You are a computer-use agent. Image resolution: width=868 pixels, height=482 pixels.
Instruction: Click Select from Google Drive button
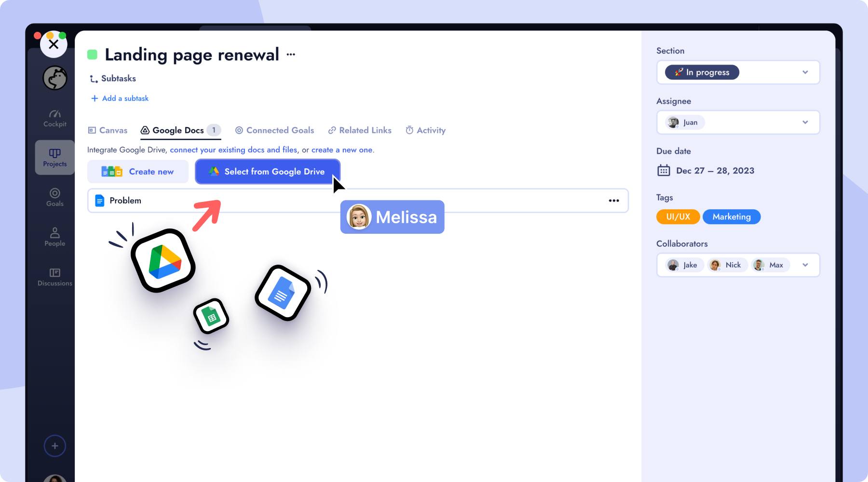pos(268,172)
